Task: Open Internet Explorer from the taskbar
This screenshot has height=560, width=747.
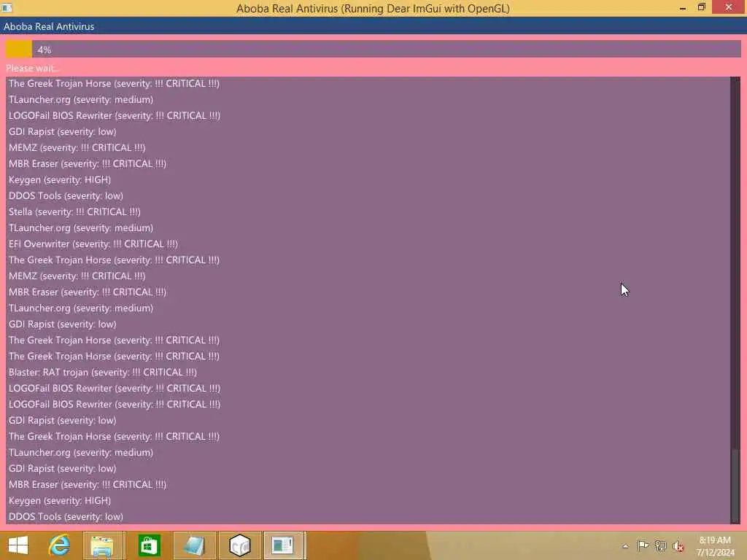Action: (60, 545)
